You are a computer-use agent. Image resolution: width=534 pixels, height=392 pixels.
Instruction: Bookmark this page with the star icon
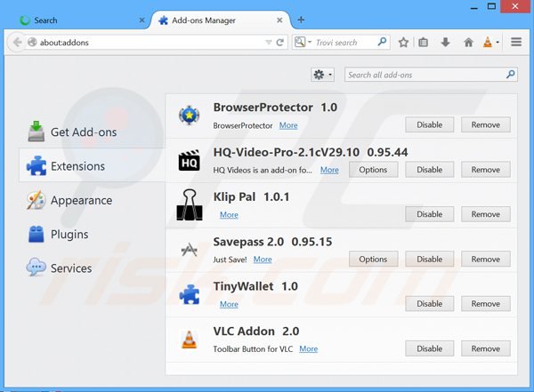[403, 43]
